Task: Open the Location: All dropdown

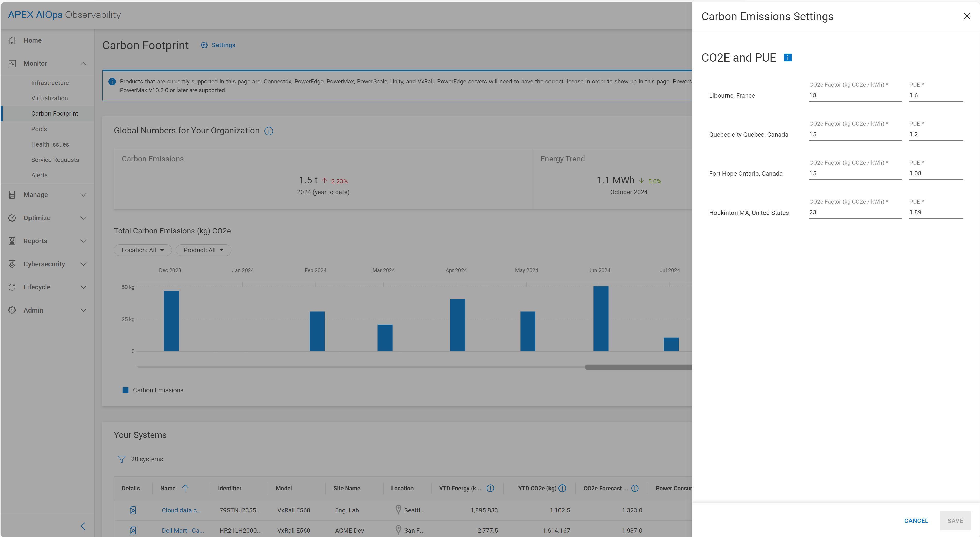Action: pyautogui.click(x=143, y=250)
